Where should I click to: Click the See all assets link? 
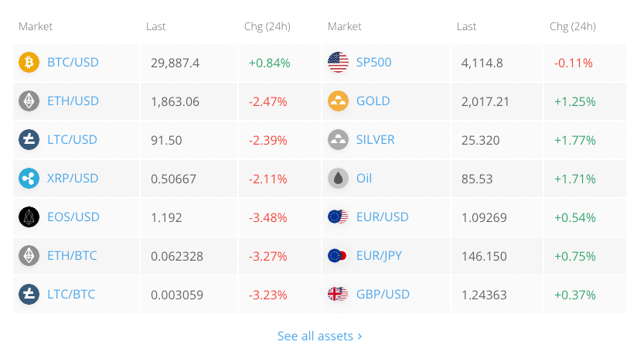pyautogui.click(x=319, y=336)
